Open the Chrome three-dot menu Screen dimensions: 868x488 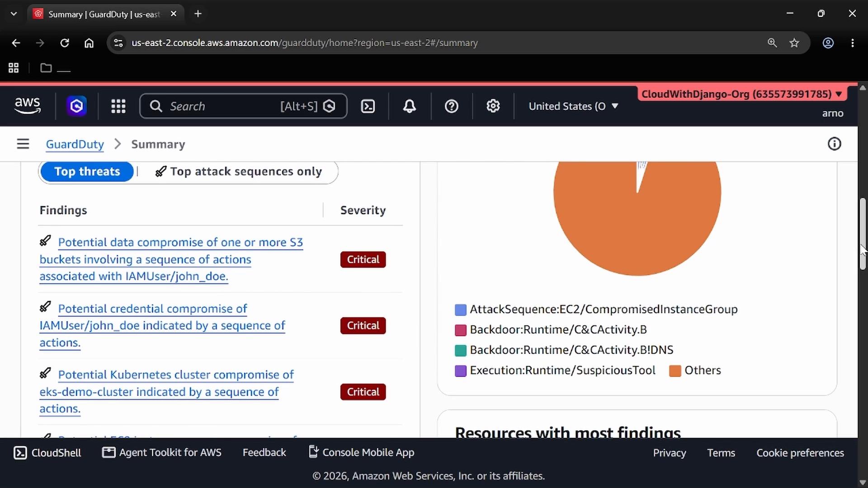pyautogui.click(x=853, y=43)
